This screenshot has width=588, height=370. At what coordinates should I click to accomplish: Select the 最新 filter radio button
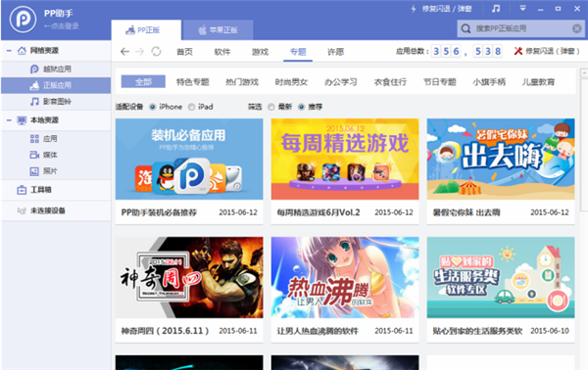271,107
